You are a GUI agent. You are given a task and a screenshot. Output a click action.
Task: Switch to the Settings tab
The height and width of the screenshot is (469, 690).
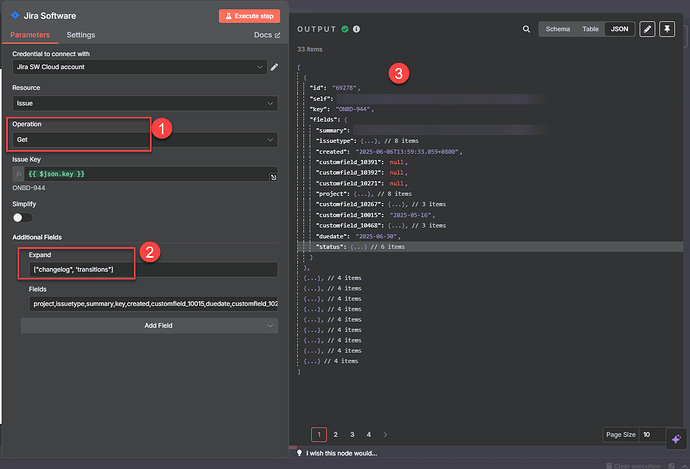[x=81, y=35]
